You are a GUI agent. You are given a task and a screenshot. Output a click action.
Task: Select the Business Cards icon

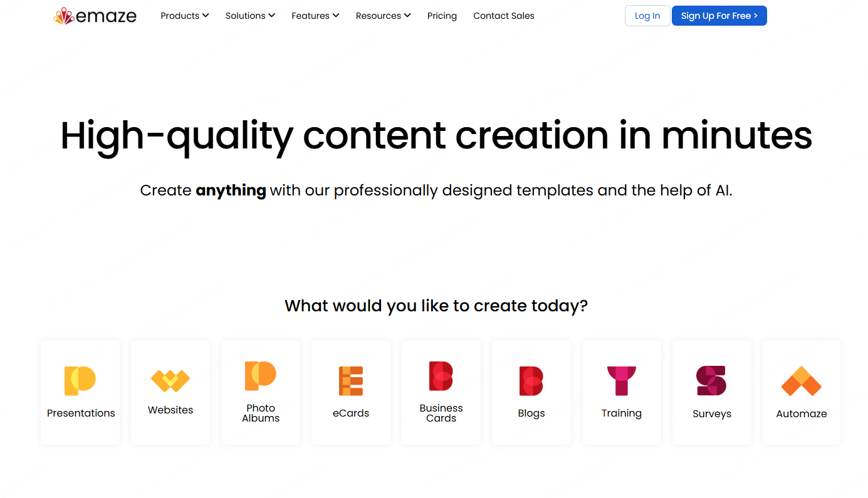point(441,376)
